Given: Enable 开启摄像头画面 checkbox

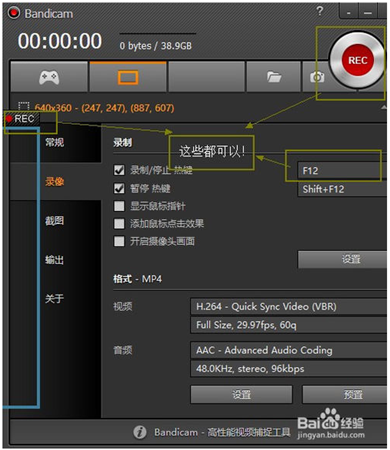Looking at the screenshot, I should (119, 241).
